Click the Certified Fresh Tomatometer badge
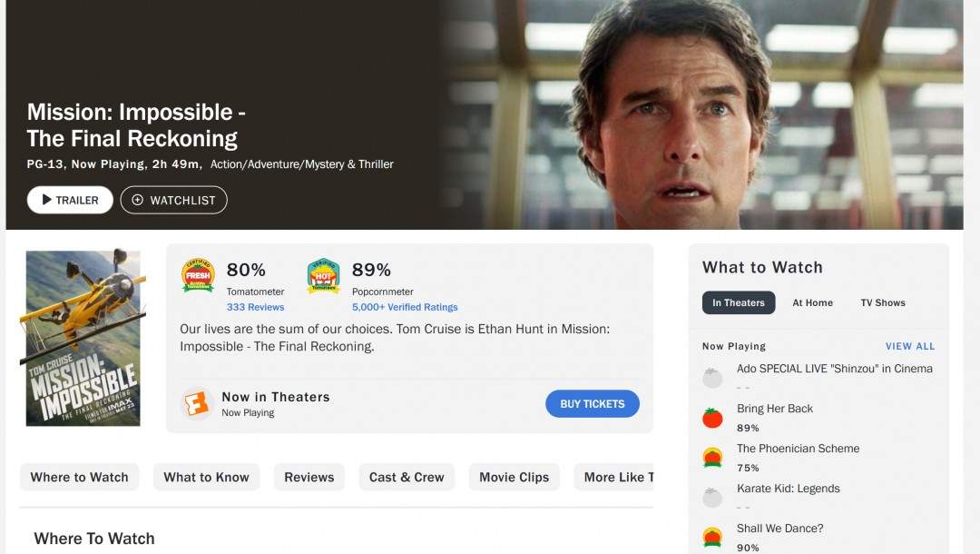The height and width of the screenshot is (554, 980). tap(198, 275)
